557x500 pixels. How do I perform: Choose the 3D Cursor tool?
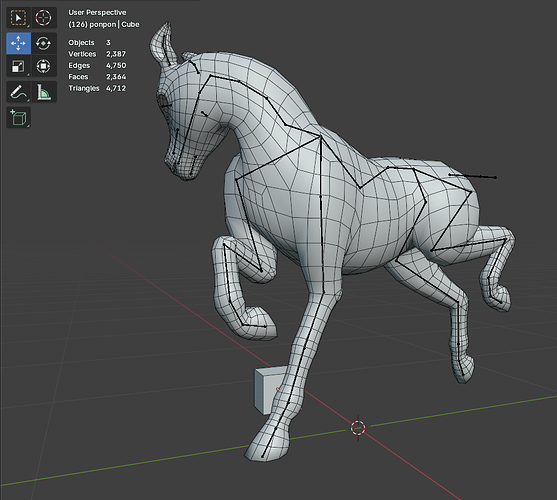coord(44,18)
